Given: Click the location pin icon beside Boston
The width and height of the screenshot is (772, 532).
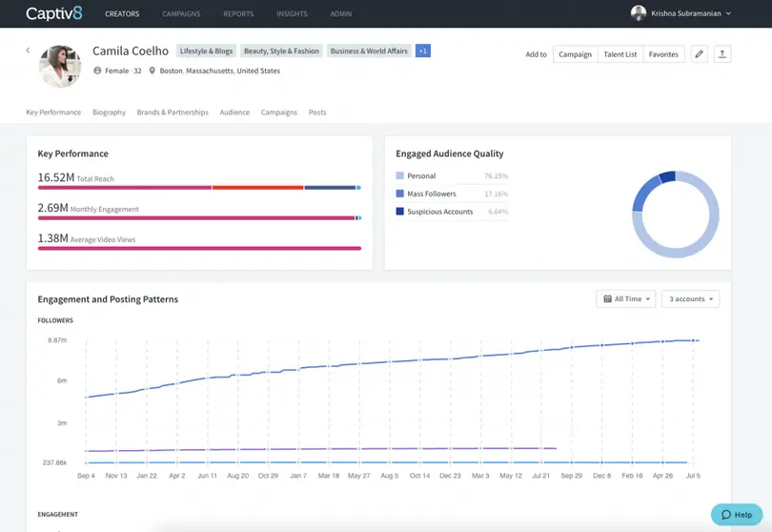Looking at the screenshot, I should [x=152, y=71].
